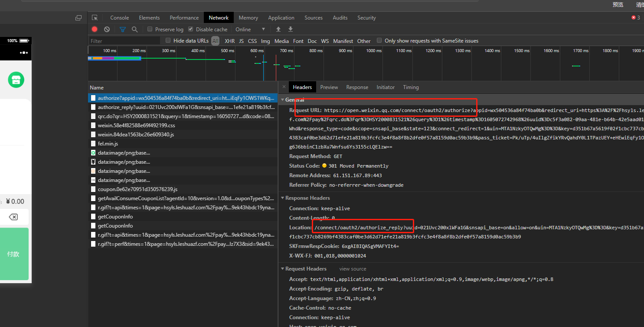Import a HAR file with the upload arrow
Image resolution: width=644 pixels, height=327 pixels.
[x=278, y=29]
